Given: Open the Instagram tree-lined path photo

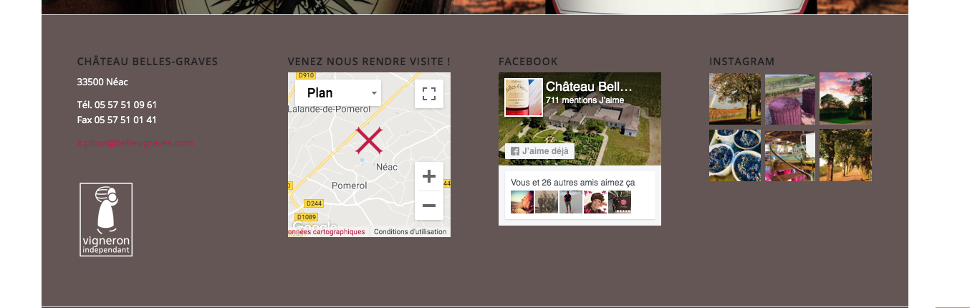Looking at the screenshot, I should click(845, 155).
